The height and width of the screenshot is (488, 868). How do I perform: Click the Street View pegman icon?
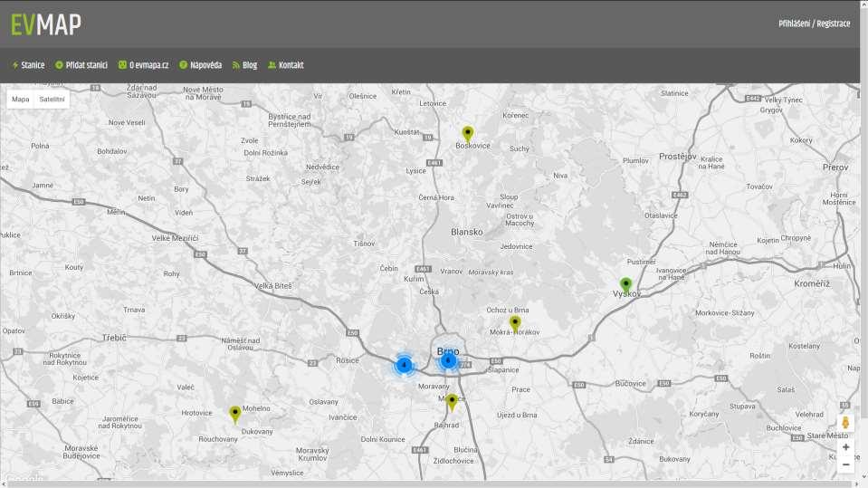point(845,423)
